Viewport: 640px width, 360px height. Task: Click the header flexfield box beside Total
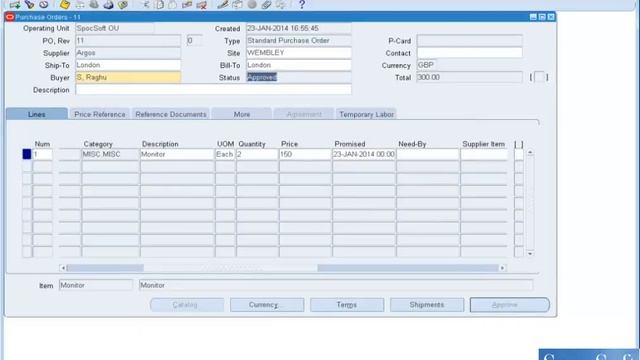(x=539, y=77)
